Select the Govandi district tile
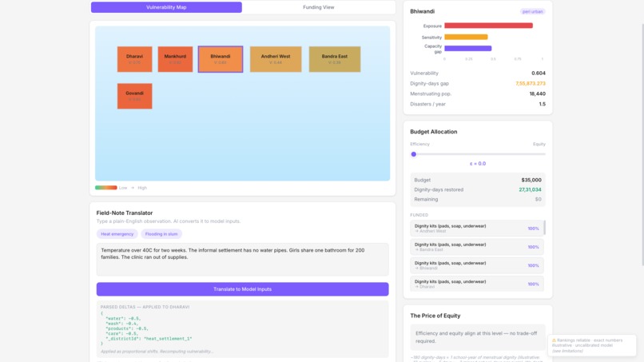 pos(135,96)
